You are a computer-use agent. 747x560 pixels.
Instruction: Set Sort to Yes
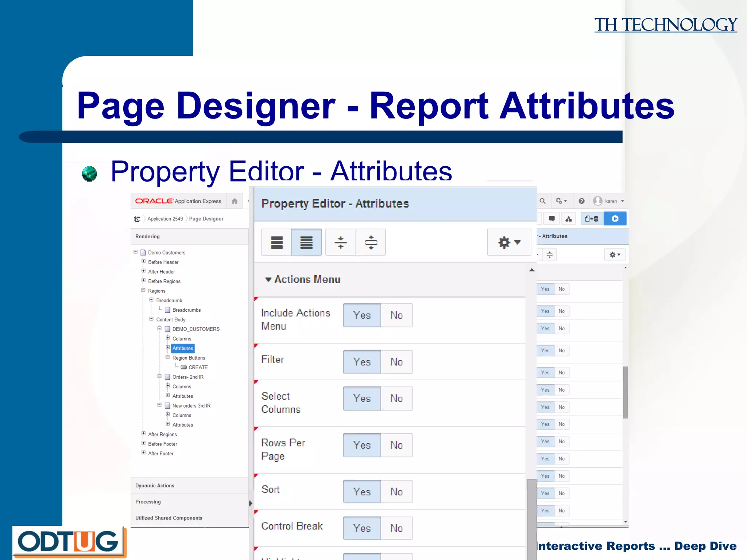coord(362,492)
